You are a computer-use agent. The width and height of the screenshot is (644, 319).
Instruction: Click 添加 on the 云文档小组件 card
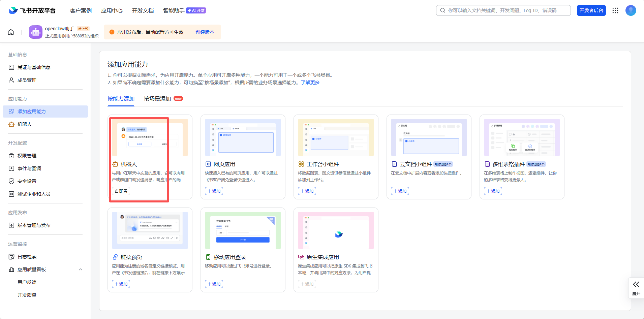pos(400,191)
